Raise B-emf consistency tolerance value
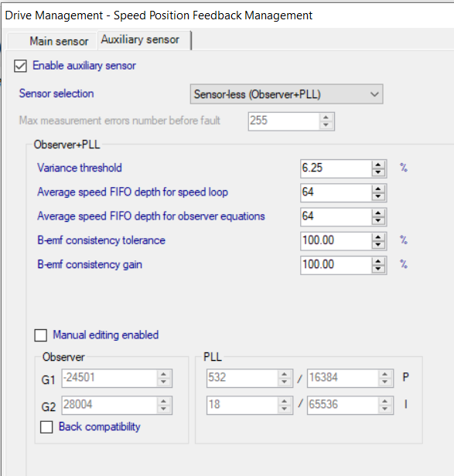 click(x=378, y=237)
